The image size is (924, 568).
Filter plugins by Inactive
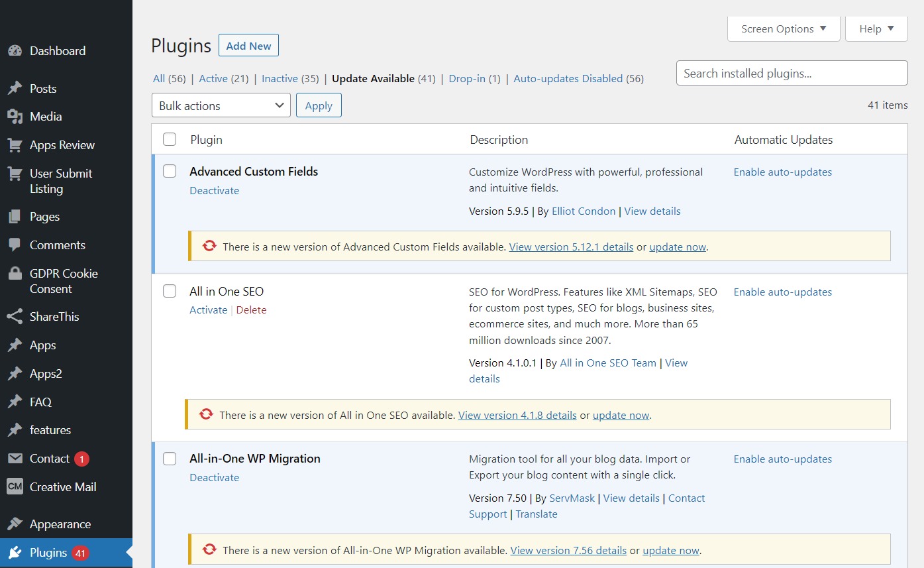coord(280,78)
